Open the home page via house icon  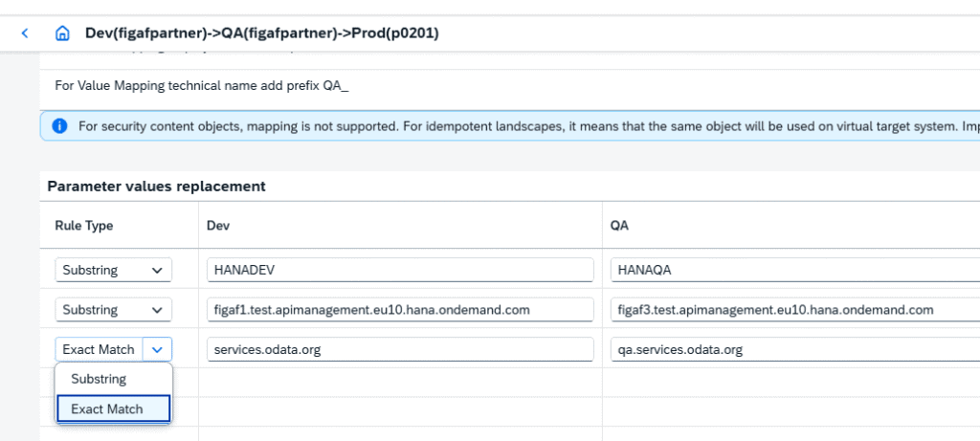click(x=62, y=33)
